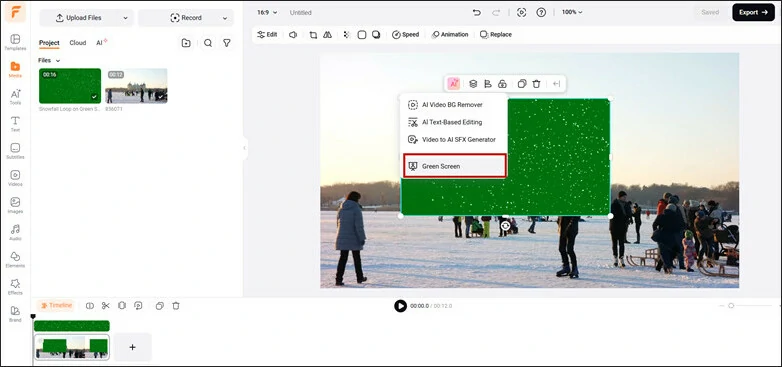Choose Video to AI SFX Generator

[453, 140]
